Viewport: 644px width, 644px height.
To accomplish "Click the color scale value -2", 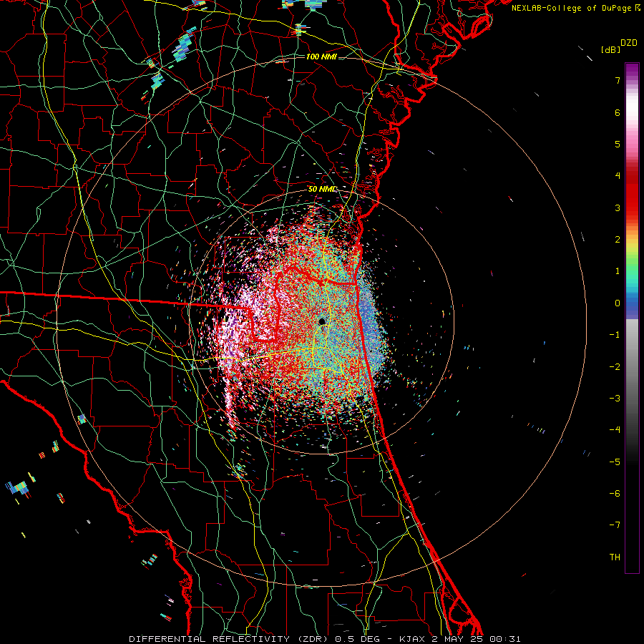I will point(615,367).
